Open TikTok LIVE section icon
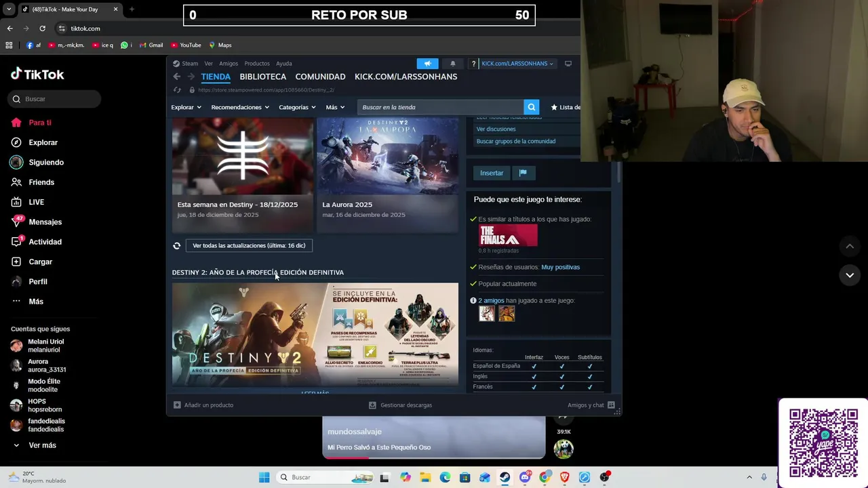868x488 pixels. click(x=16, y=202)
